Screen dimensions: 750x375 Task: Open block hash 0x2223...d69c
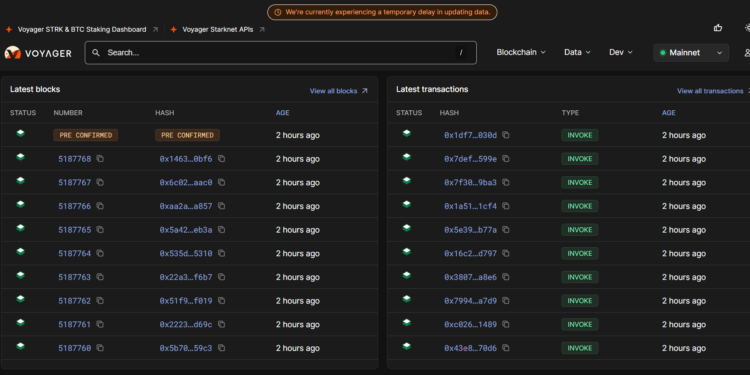pyautogui.click(x=186, y=325)
